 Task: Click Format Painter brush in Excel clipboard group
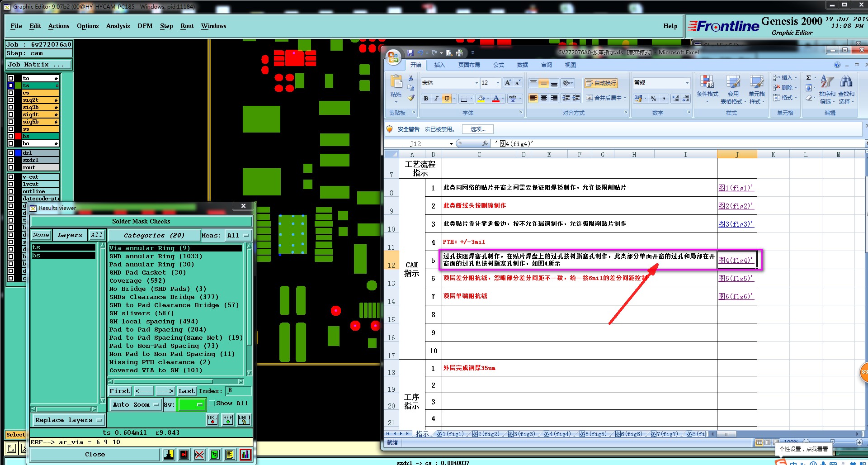(411, 97)
